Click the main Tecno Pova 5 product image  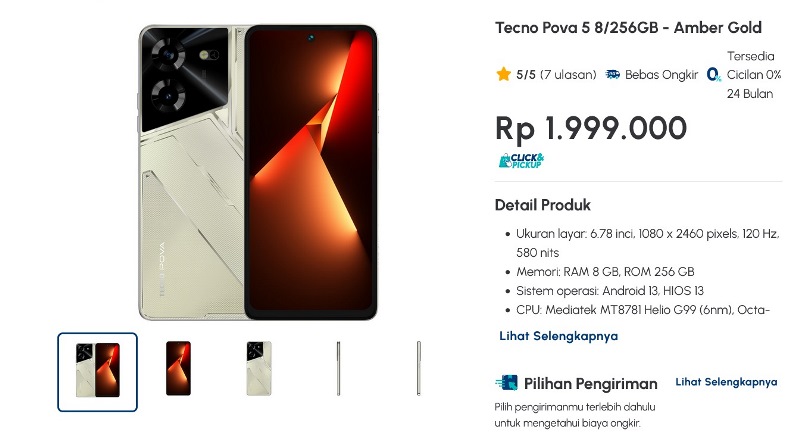click(x=258, y=173)
